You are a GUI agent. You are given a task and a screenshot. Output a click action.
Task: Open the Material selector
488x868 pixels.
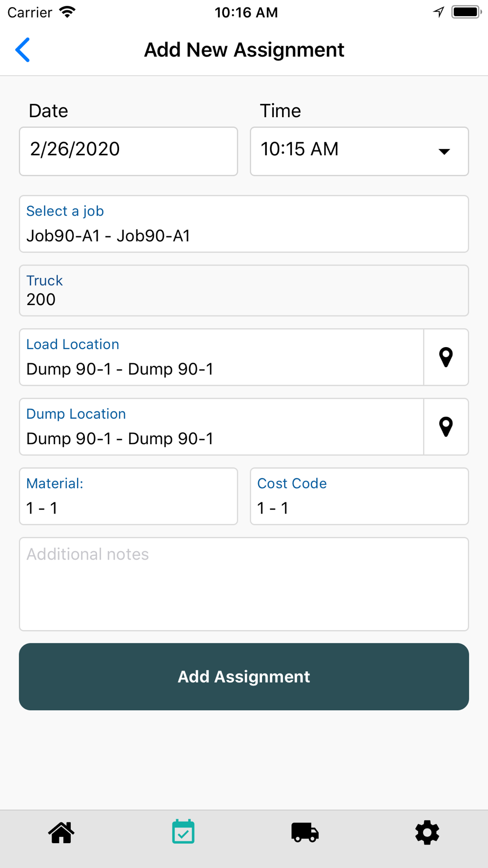[128, 496]
